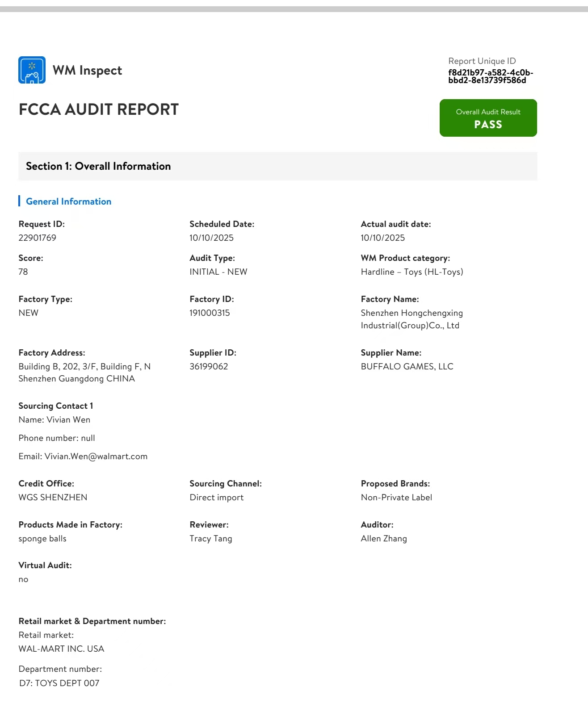588x708 pixels.
Task: Select Factory ID value 191000315
Action: 210,313
